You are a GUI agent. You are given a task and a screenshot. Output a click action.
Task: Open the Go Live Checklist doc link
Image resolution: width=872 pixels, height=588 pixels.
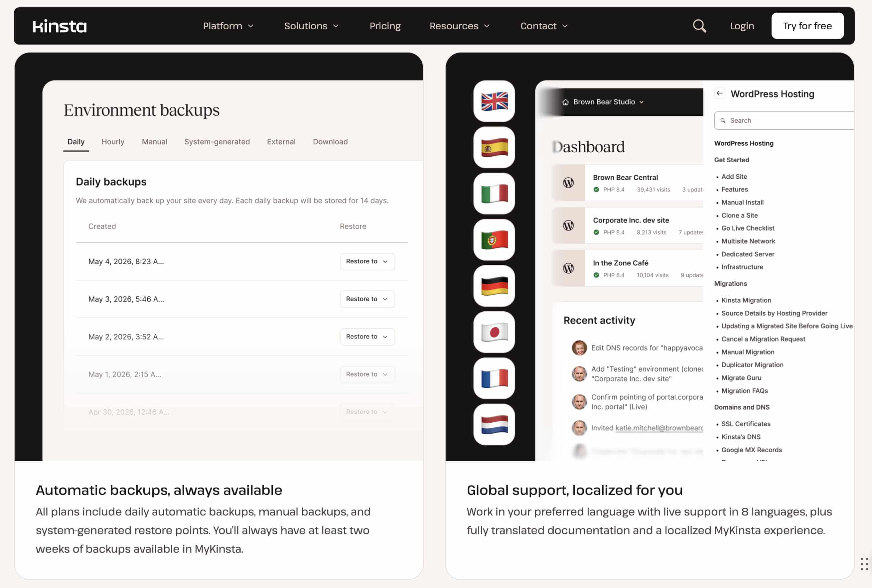pyautogui.click(x=748, y=228)
